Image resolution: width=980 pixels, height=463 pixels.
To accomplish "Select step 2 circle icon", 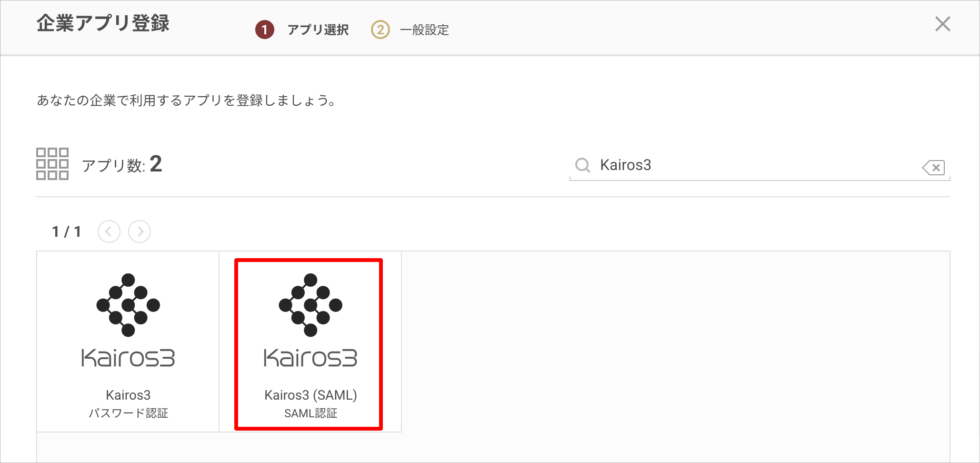I will (x=380, y=30).
